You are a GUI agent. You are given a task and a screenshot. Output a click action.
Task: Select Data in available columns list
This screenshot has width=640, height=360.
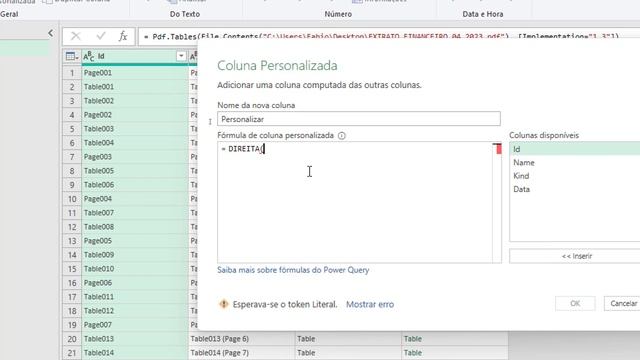click(x=575, y=189)
